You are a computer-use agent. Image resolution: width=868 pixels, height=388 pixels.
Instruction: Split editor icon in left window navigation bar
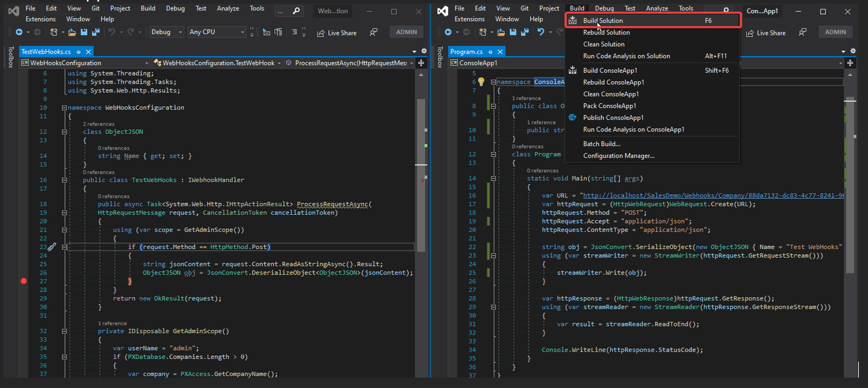(x=421, y=63)
